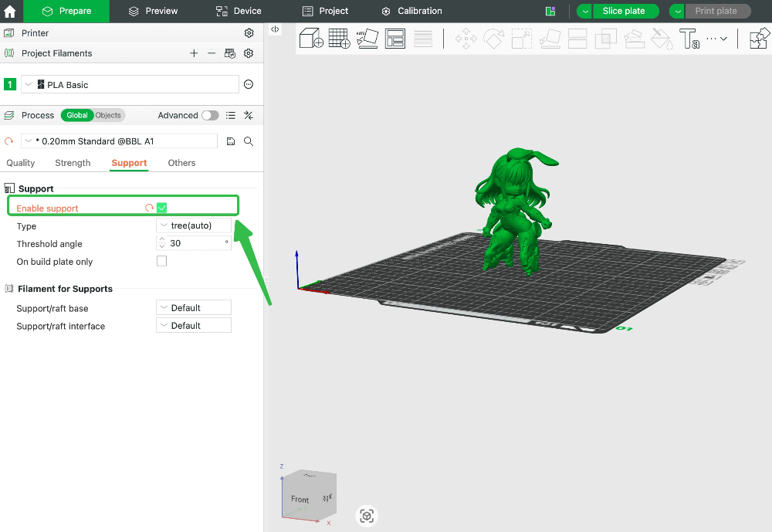
Task: Click the Assembly puzzle icon
Action: (757, 38)
